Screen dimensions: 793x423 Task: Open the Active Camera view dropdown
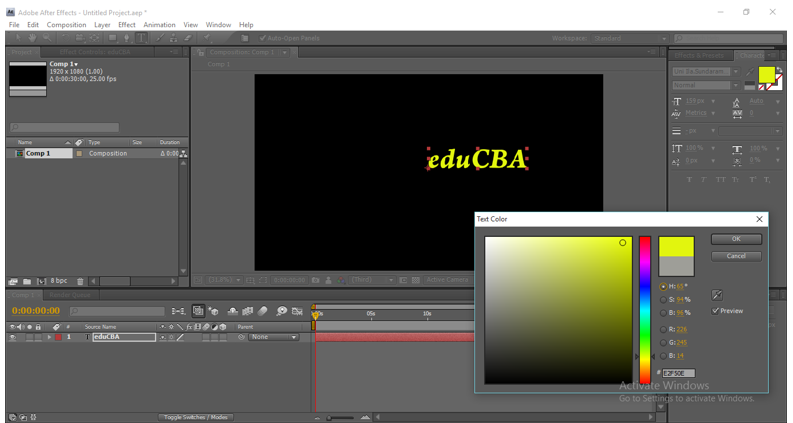pos(448,280)
